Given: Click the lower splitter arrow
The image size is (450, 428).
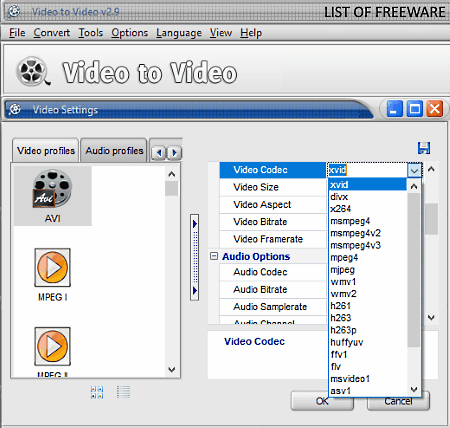Looking at the screenshot, I should pyautogui.click(x=195, y=291).
